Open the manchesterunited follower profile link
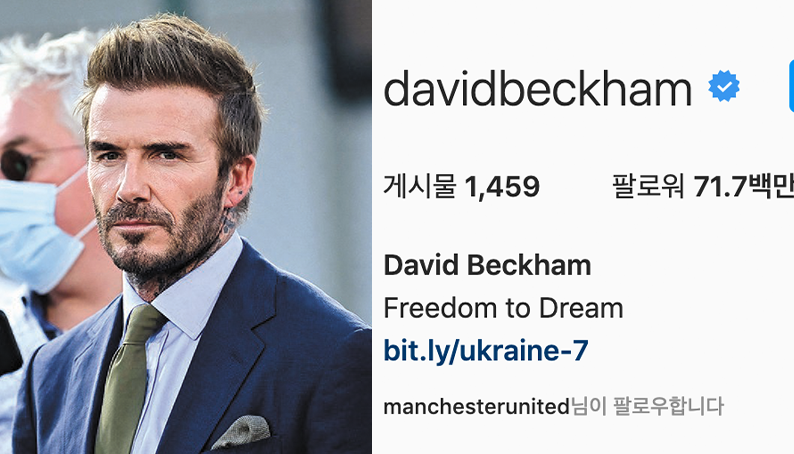Image resolution: width=794 pixels, height=454 pixels. (x=477, y=406)
